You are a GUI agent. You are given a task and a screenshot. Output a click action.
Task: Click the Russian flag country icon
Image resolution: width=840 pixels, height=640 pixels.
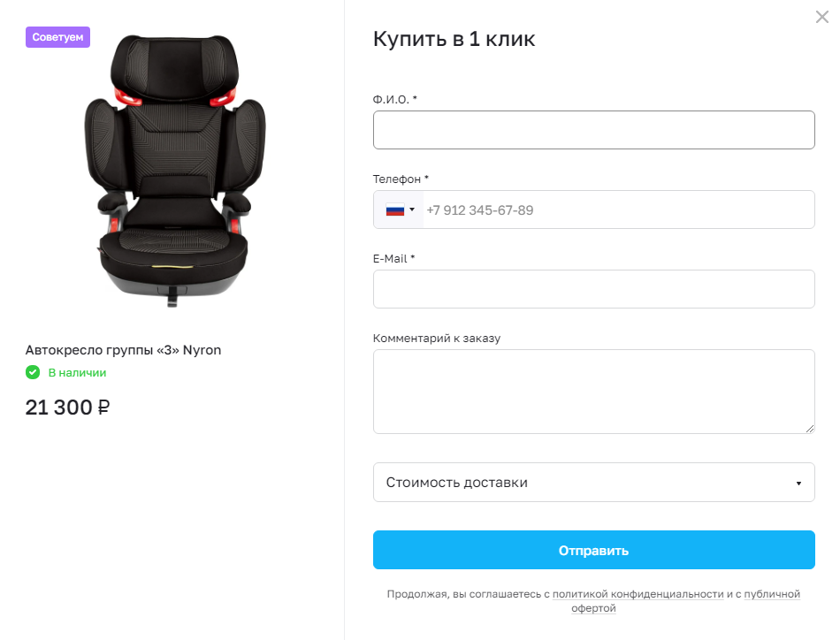(x=395, y=210)
